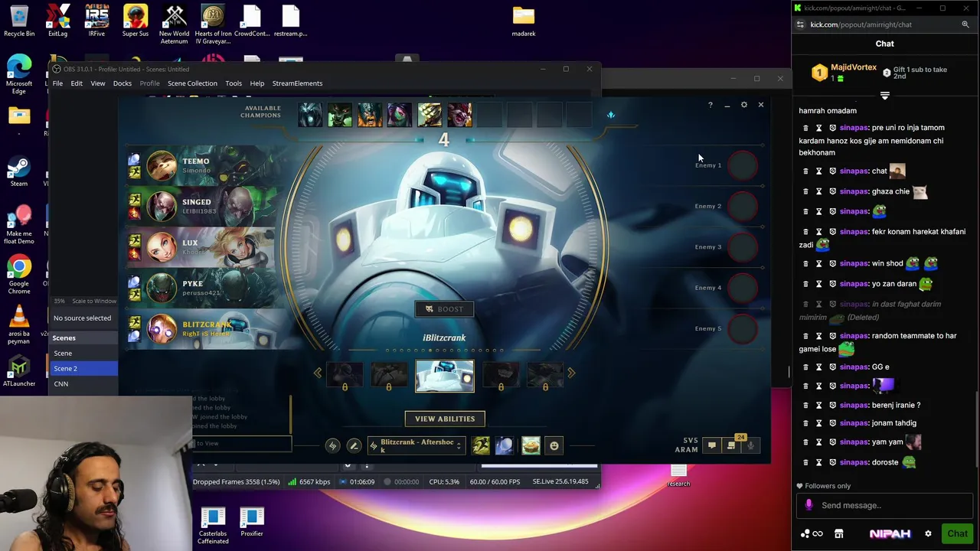Open the rune page editor pencil icon

(354, 445)
